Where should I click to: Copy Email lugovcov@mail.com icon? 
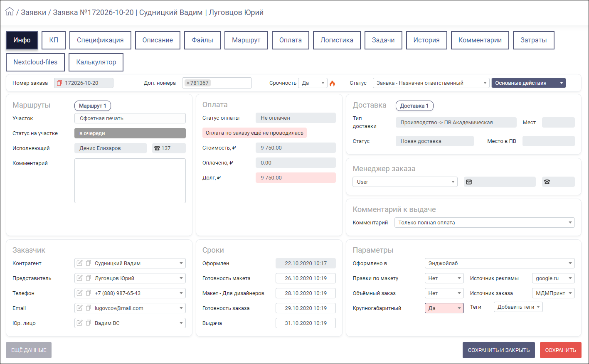tap(88, 308)
